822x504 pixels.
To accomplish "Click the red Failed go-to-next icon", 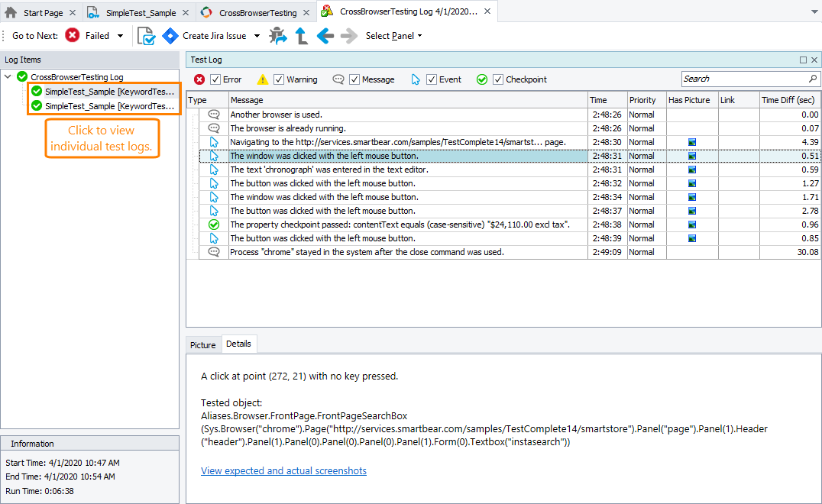I will point(73,36).
